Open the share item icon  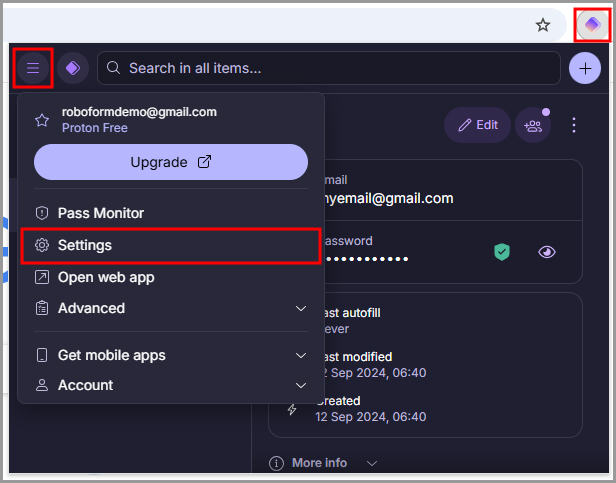click(532, 125)
